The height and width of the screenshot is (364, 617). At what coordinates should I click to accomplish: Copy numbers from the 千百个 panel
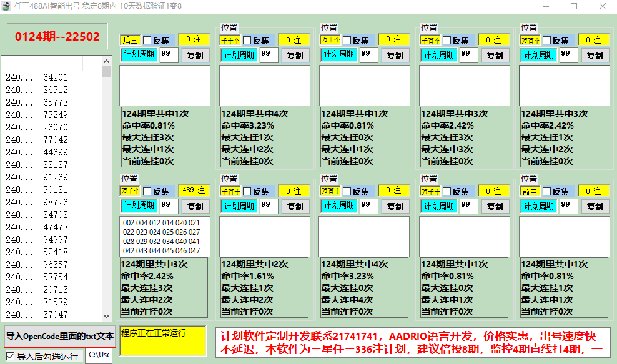pos(495,56)
